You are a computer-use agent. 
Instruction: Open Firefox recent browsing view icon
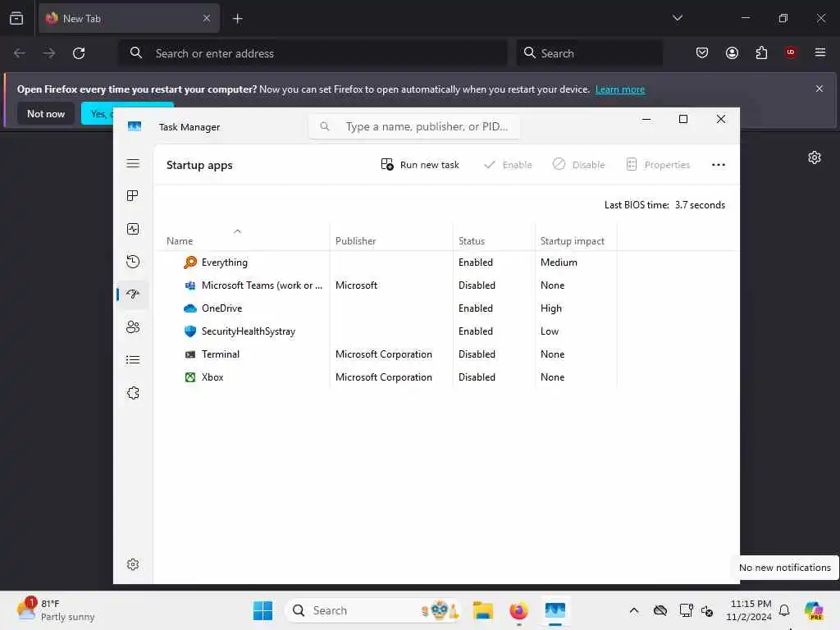16,18
